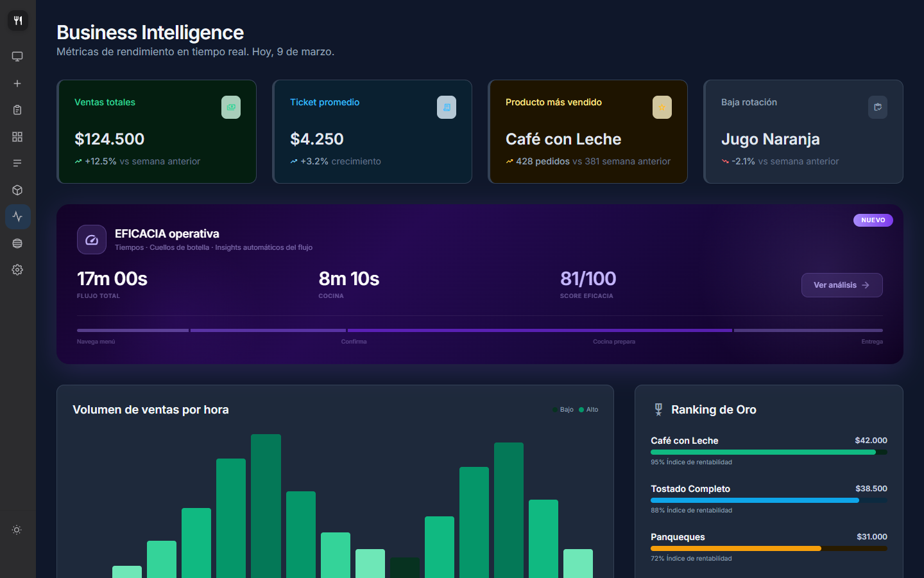Click the $38.500 amount in ranking
Viewport: 924px width, 578px height.
[x=871, y=489]
